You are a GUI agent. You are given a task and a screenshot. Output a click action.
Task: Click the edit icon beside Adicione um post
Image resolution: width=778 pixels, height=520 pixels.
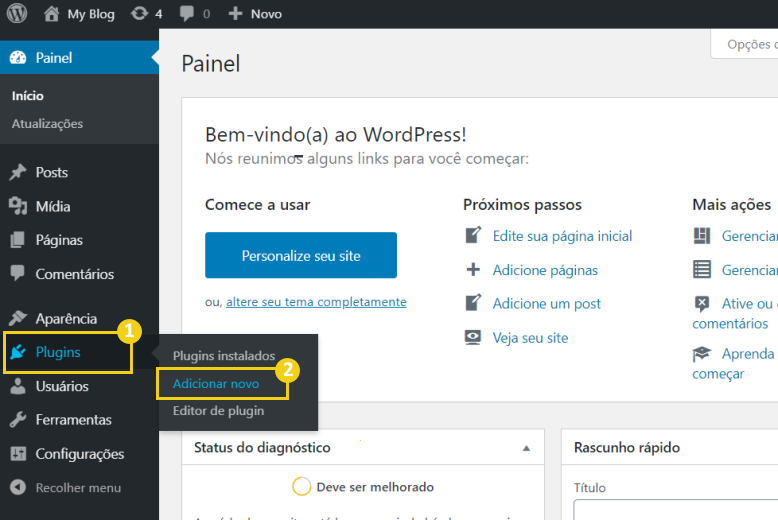(473, 303)
